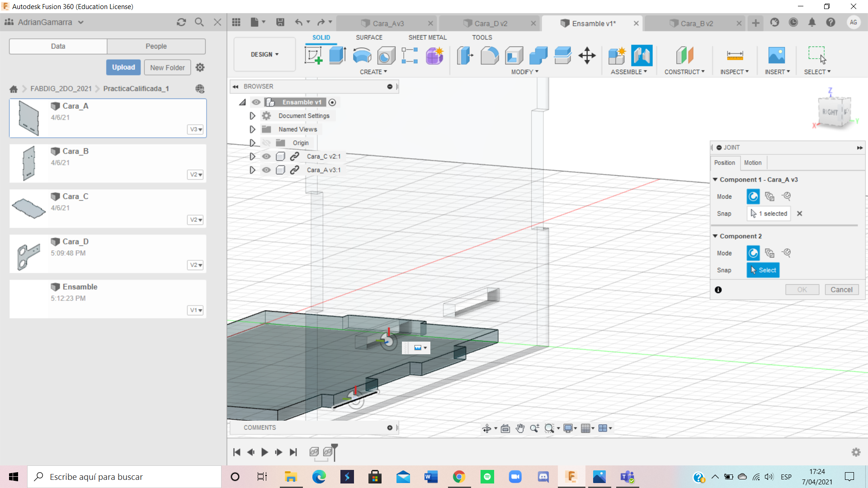Open Cara_A version V3 dropdown
This screenshot has height=488, width=868.
pyautogui.click(x=195, y=129)
